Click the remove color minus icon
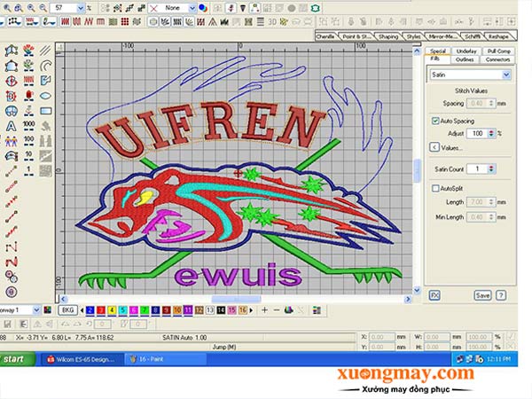The image size is (532, 399). (276, 309)
